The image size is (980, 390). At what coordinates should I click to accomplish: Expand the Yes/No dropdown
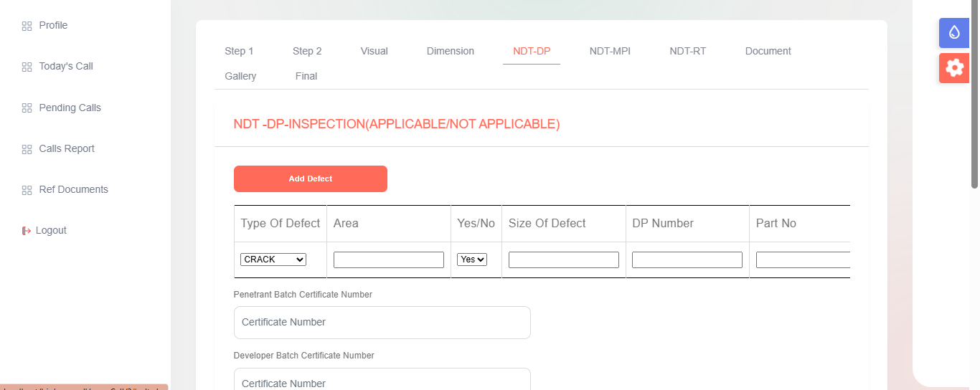(471, 260)
